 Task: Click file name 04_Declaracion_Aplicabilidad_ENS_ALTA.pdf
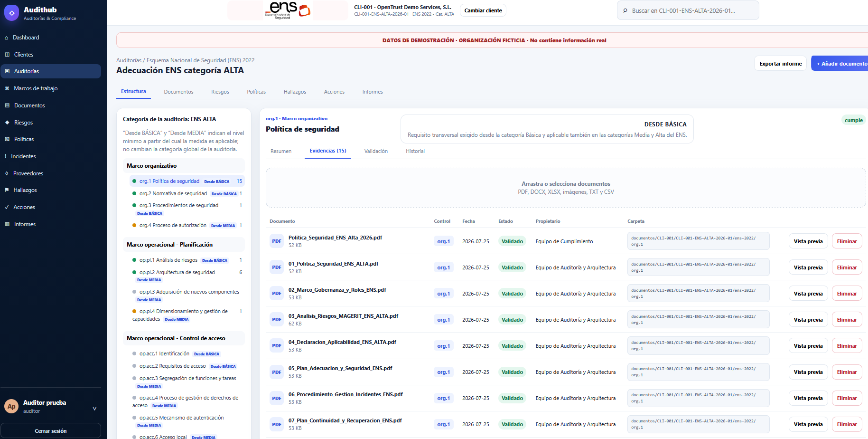pos(342,342)
